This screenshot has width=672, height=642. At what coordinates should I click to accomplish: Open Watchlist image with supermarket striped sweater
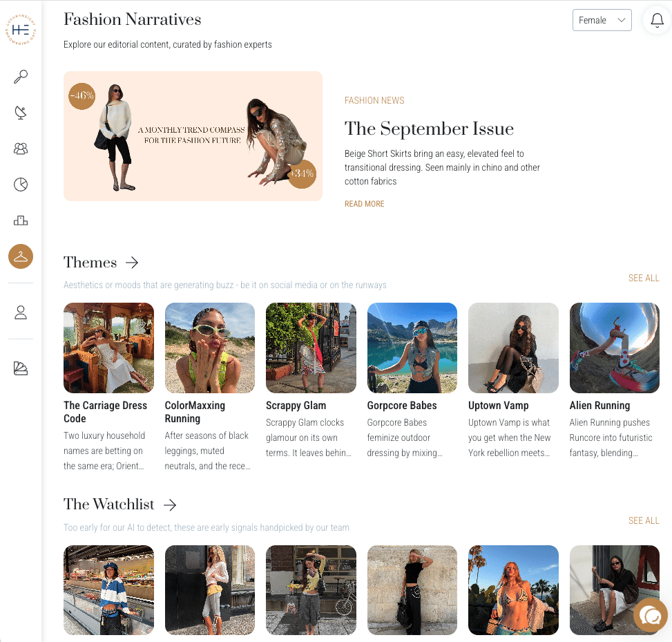(108, 590)
